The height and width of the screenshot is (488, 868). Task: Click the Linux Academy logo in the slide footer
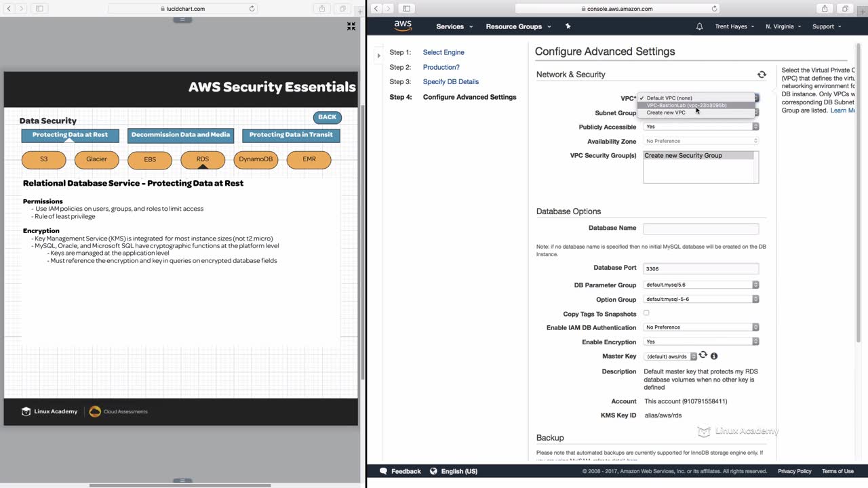(x=50, y=411)
